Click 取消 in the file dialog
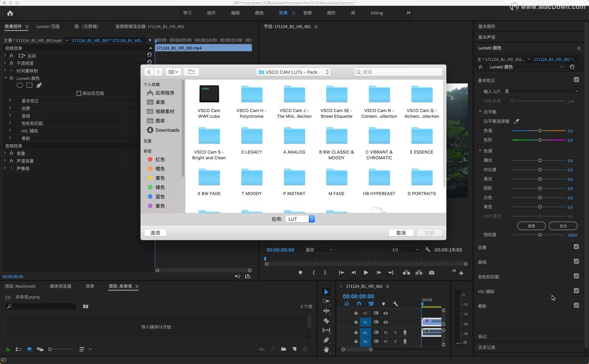 (401, 233)
